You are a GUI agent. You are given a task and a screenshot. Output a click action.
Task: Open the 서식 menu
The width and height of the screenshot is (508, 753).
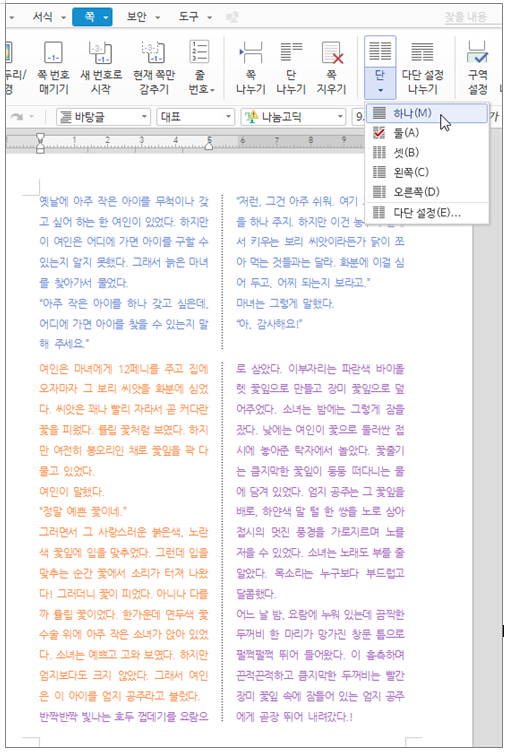coord(42,17)
